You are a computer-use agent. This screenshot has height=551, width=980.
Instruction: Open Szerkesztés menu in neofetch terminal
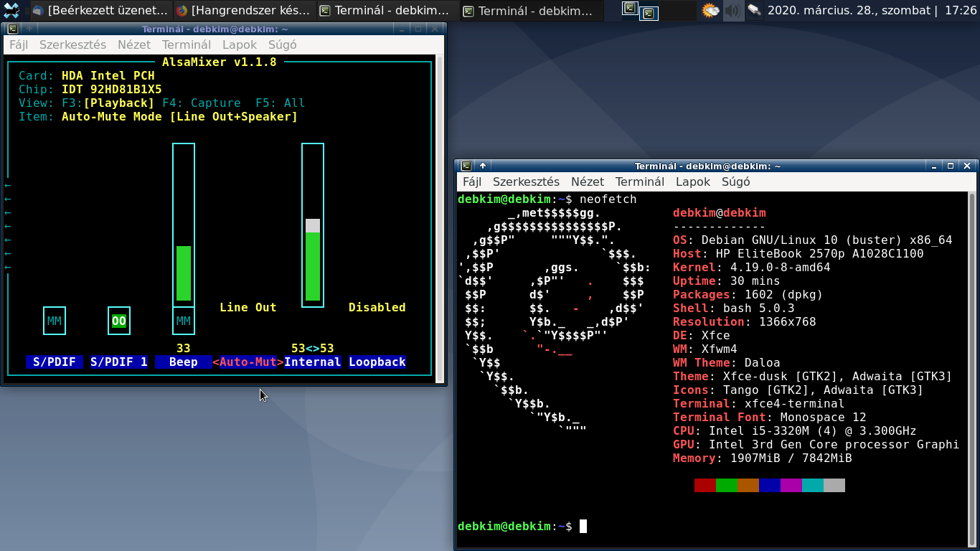(x=526, y=182)
